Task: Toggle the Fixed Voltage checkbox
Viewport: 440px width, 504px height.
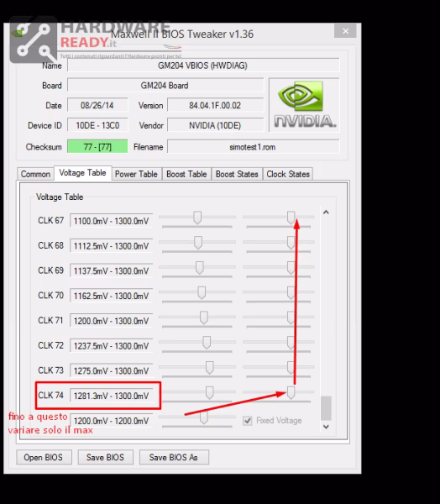Action: tap(248, 421)
